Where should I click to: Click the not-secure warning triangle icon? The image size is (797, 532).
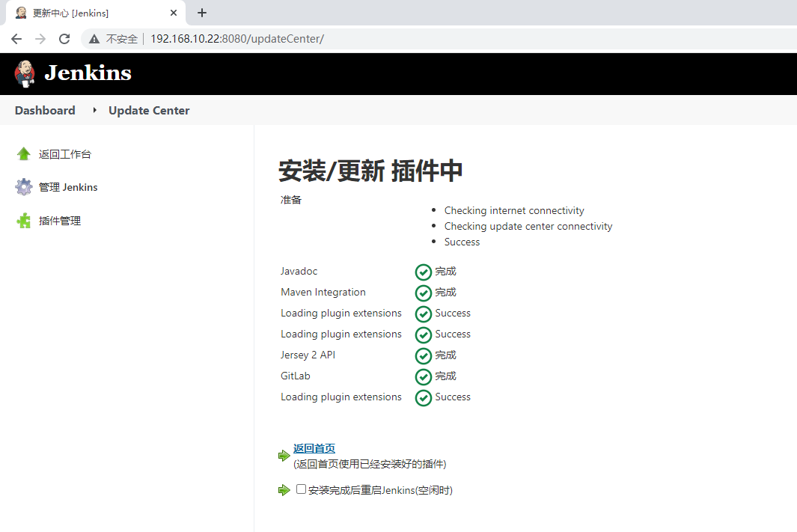[94, 39]
